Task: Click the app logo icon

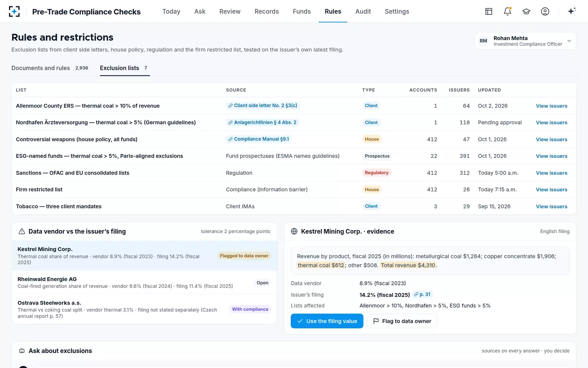Action: tap(14, 11)
